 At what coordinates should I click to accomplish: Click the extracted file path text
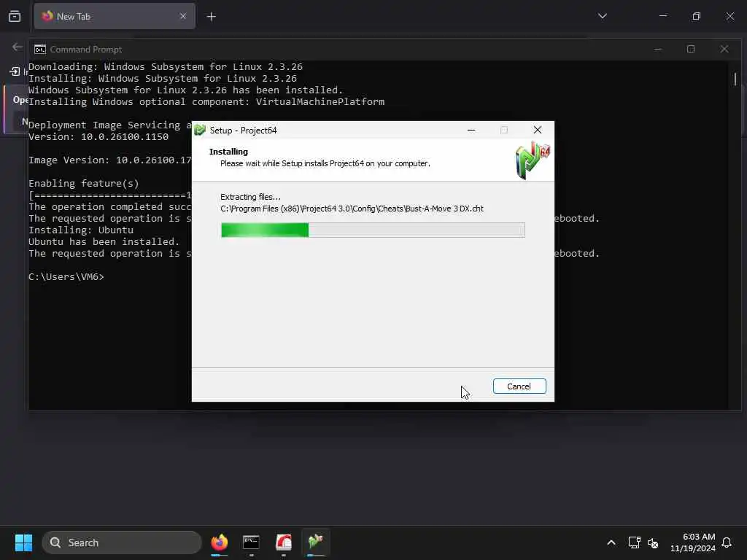coord(352,209)
